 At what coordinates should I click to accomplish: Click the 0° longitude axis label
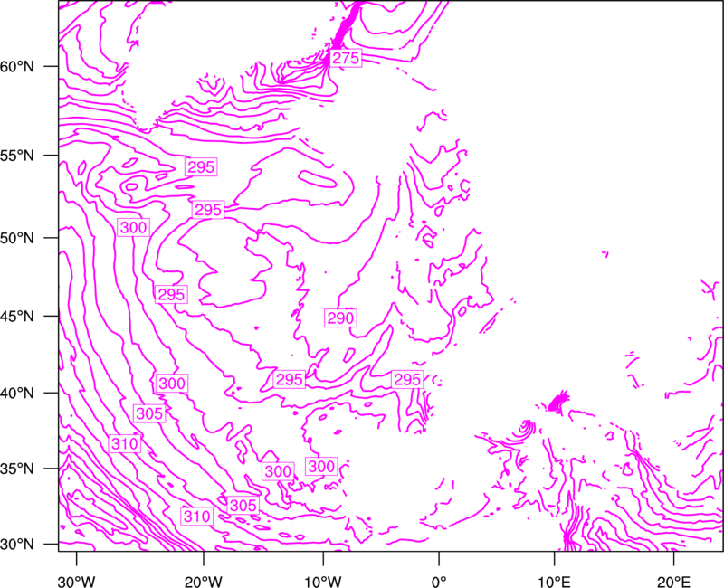click(439, 581)
